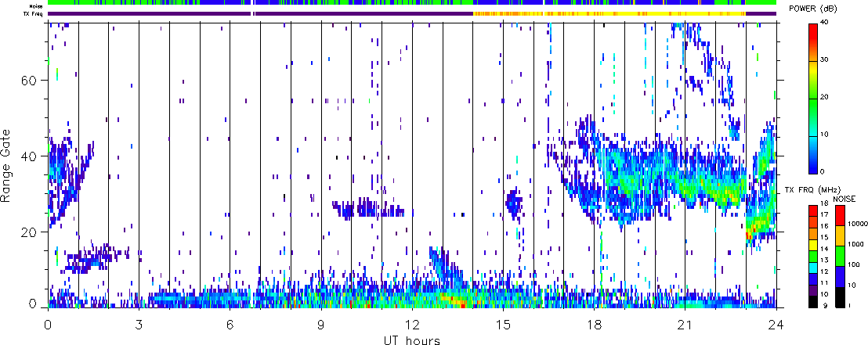Viewport: 868px width, 345px height.
Task: Click the 18 label on the TX FRQ legend
Action: [824, 203]
